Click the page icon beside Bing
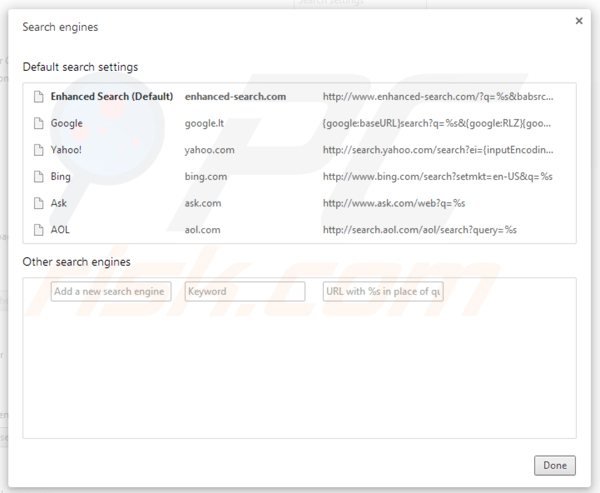 [38, 176]
